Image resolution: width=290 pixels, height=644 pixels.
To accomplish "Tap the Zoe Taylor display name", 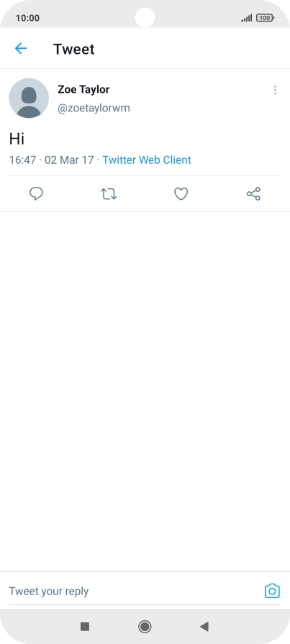I will 83,89.
